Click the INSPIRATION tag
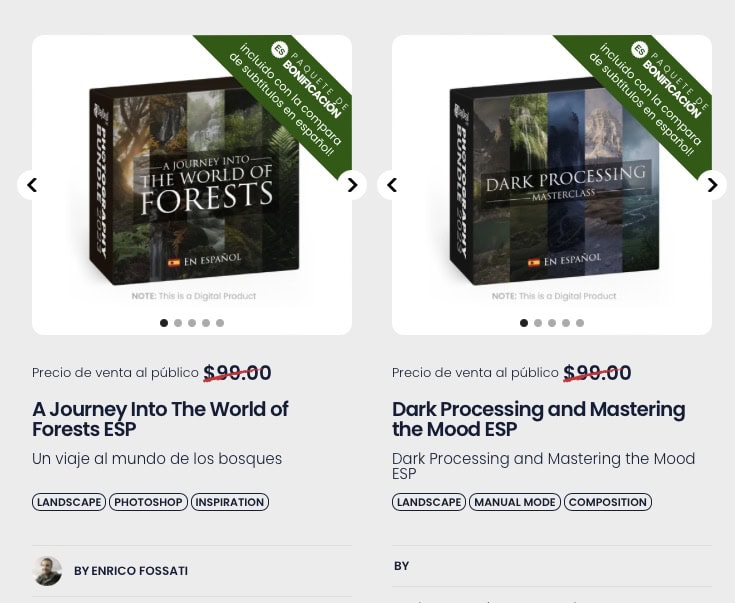 click(230, 502)
